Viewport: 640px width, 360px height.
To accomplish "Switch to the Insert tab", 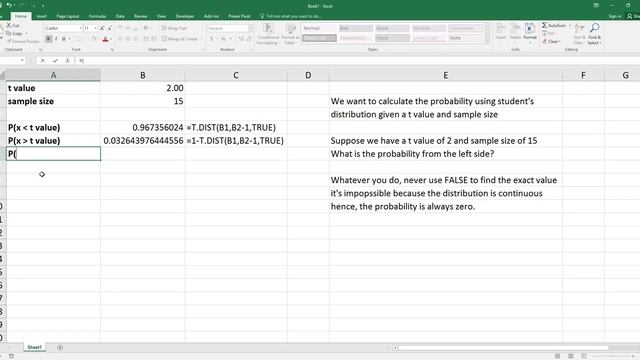I will 41,16.
